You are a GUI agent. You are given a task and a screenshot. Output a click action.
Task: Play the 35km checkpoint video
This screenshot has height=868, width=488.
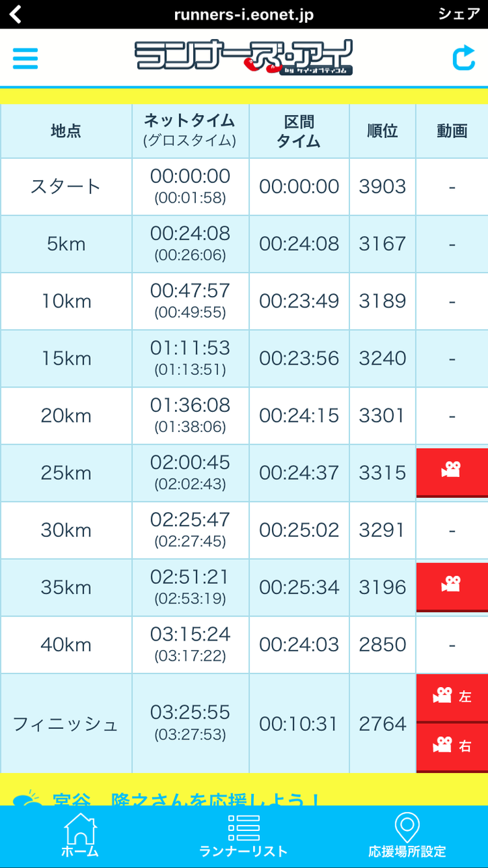pyautogui.click(x=452, y=586)
